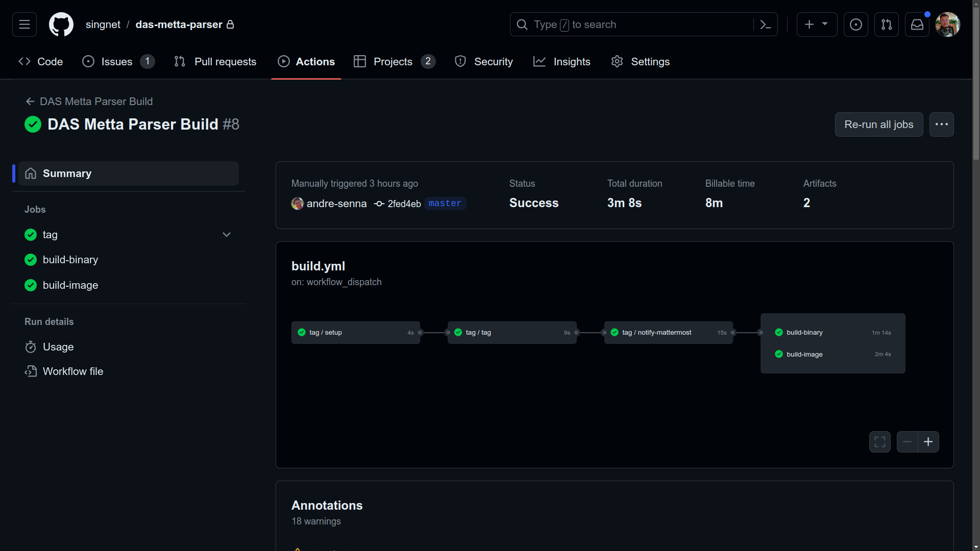Switch to the Code tab
Image resolution: width=980 pixels, height=551 pixels.
41,62
